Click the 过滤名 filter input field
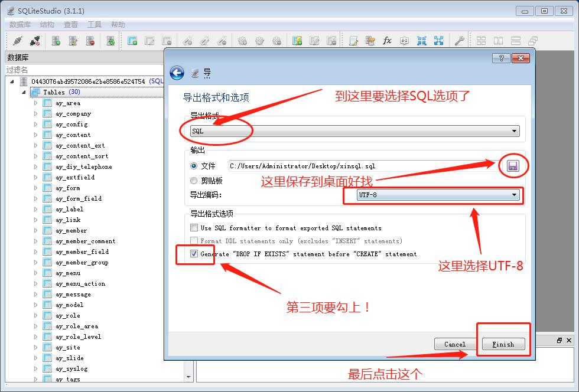Viewport: 579px width, 392px height. [84, 70]
